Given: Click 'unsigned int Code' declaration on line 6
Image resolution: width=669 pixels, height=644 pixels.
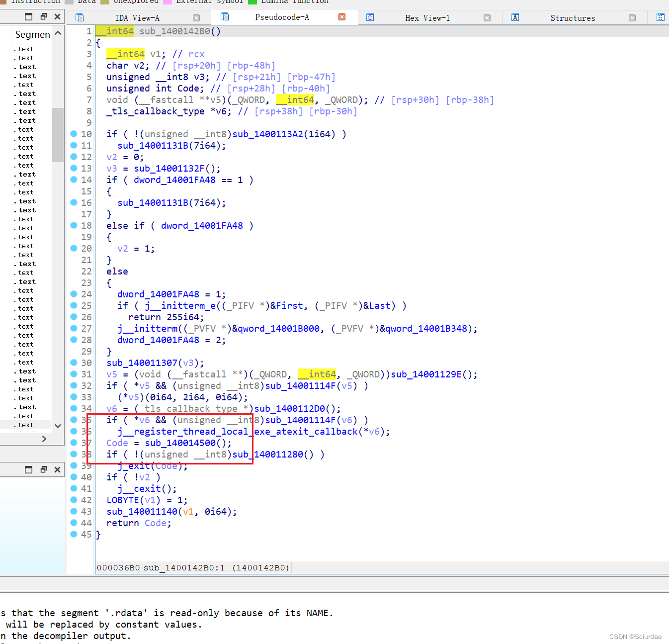Looking at the screenshot, I should 155,89.
